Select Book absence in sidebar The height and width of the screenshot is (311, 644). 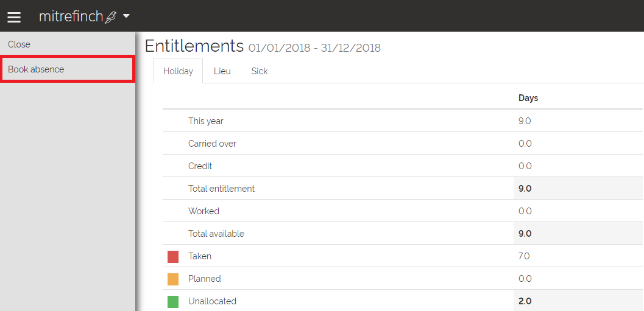(36, 69)
